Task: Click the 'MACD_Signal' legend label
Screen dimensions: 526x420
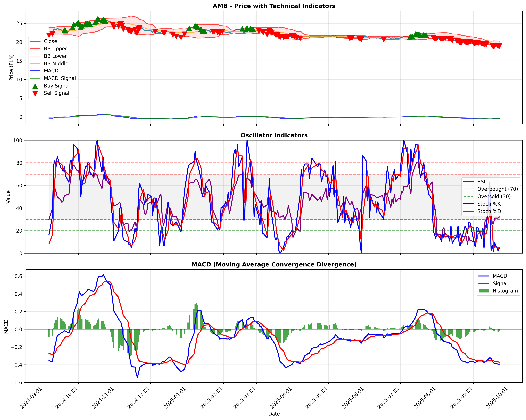Action: [x=60, y=78]
